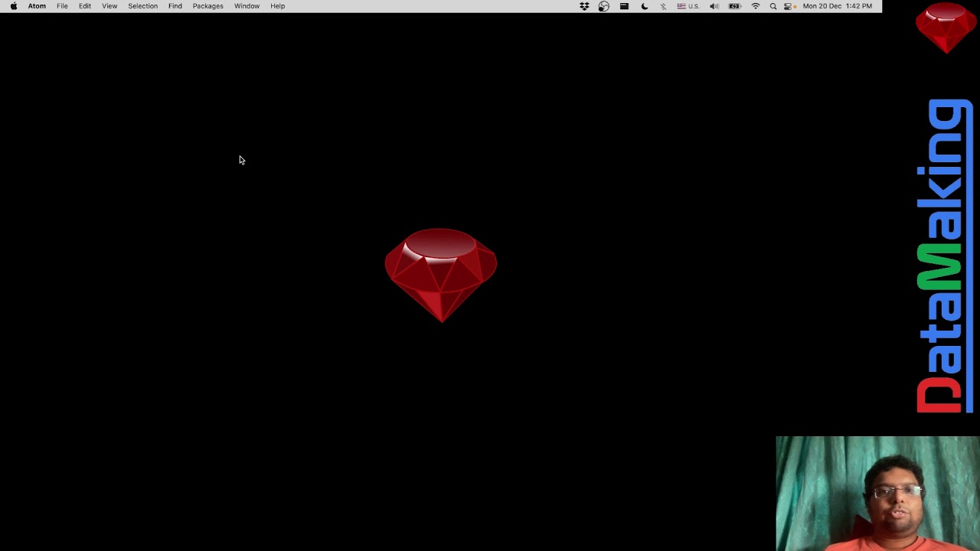Open the Window menu
The height and width of the screenshot is (551, 980).
click(x=247, y=6)
